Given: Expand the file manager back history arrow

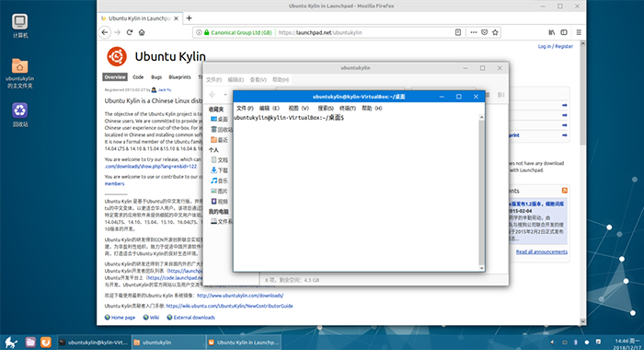Looking at the screenshot, I should point(225,95).
